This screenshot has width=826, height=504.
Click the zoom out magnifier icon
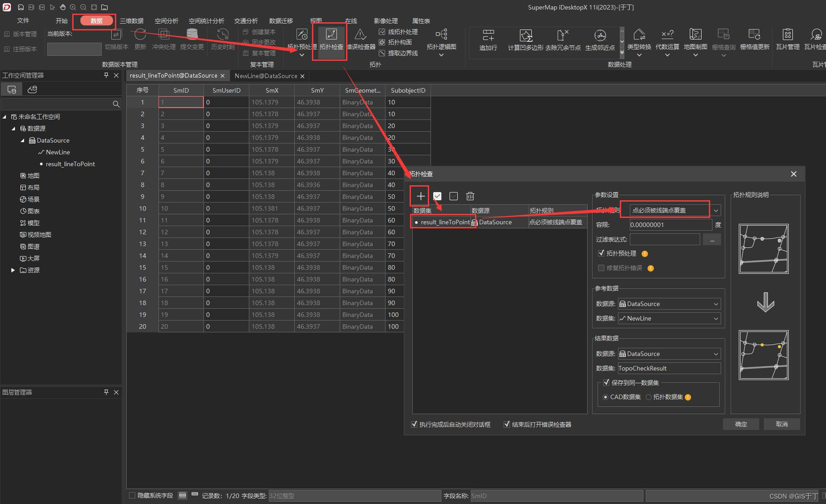(x=84, y=7)
